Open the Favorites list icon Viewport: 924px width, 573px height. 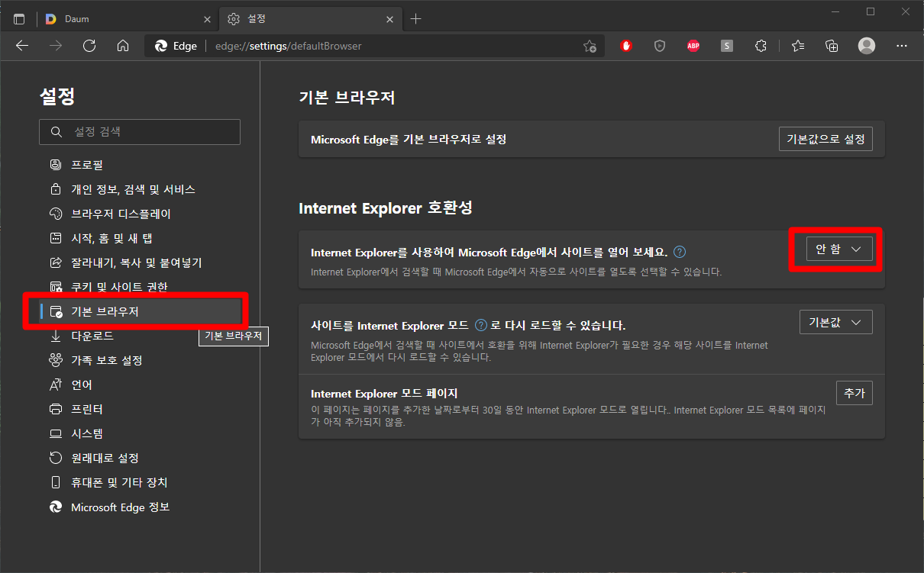798,46
